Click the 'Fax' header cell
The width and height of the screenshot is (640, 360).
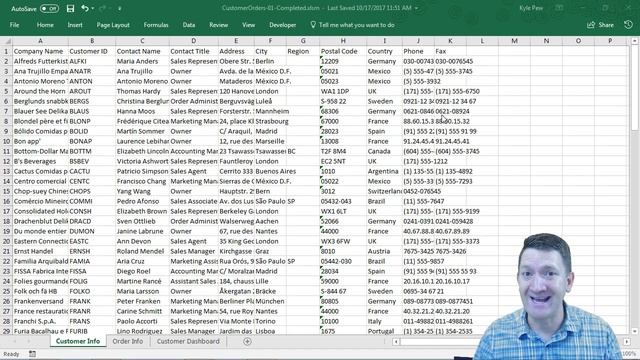450,51
